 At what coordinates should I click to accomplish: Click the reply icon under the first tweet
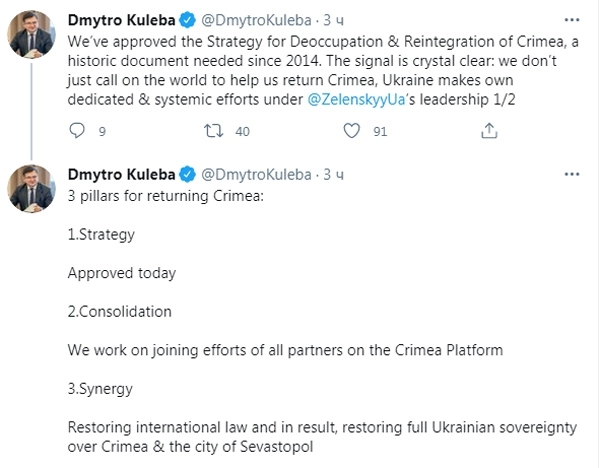(78, 131)
